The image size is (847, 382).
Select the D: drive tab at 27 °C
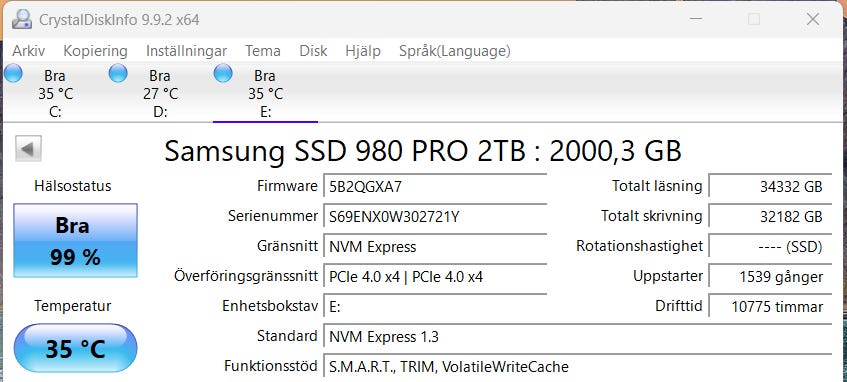tap(160, 93)
